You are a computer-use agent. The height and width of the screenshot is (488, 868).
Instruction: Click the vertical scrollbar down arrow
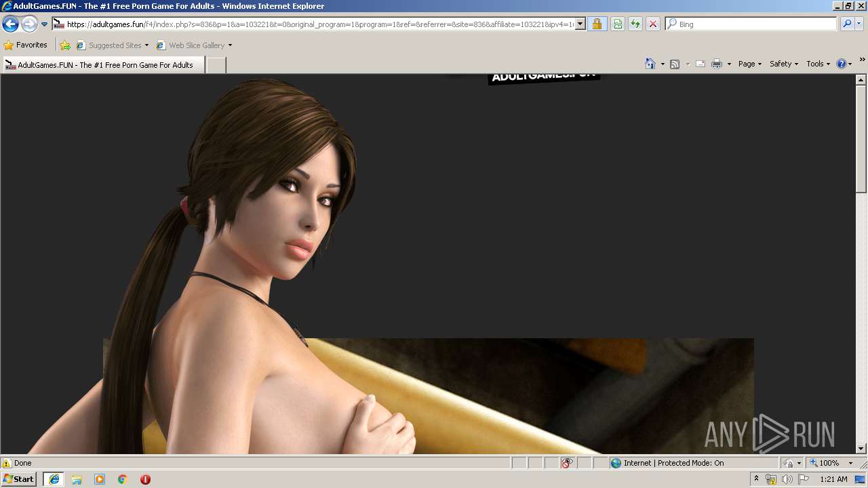[861, 448]
